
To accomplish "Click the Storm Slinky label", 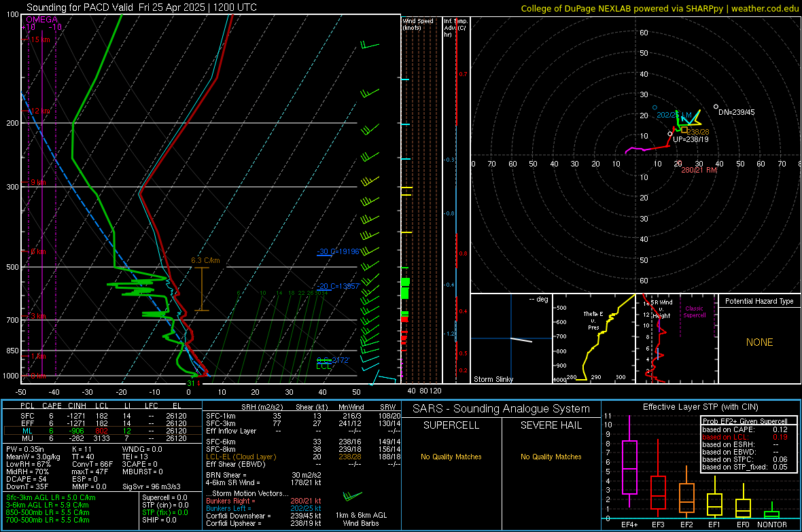I will (493, 379).
